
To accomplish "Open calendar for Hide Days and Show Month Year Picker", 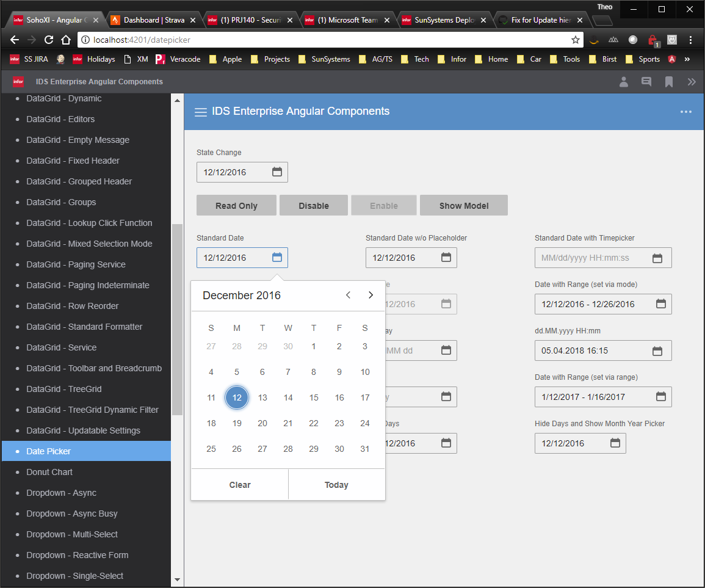I will 615,443.
